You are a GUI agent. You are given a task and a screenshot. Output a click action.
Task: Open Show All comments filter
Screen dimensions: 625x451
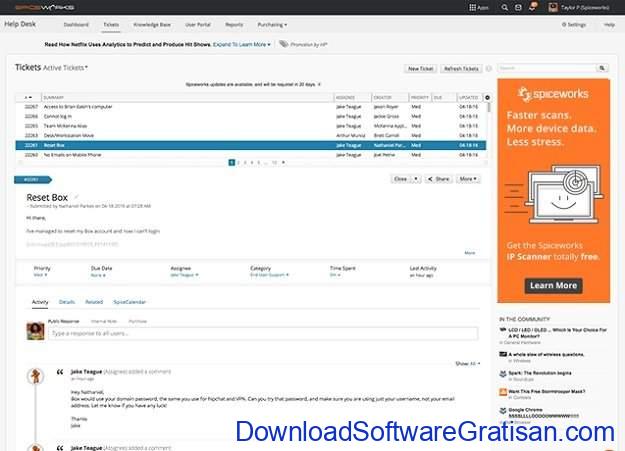[468, 363]
